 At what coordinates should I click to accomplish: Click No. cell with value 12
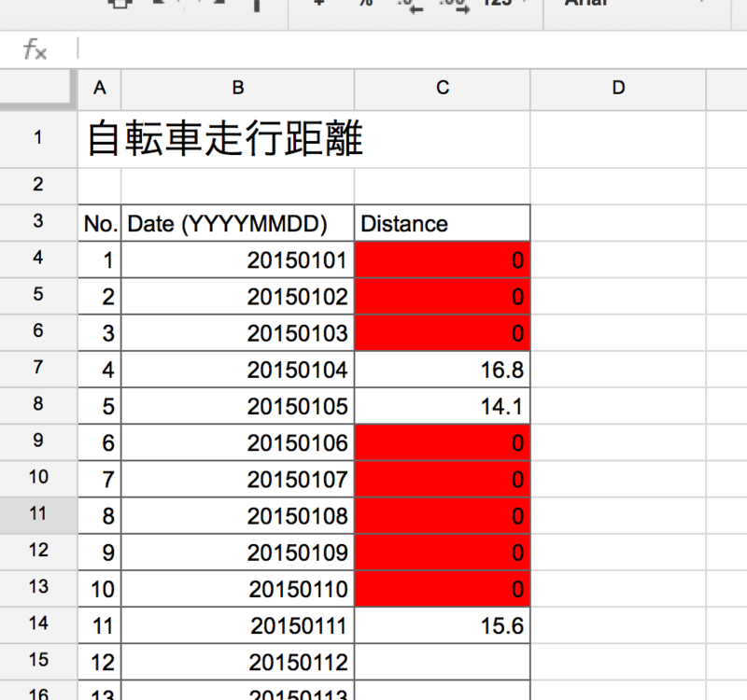click(100, 662)
